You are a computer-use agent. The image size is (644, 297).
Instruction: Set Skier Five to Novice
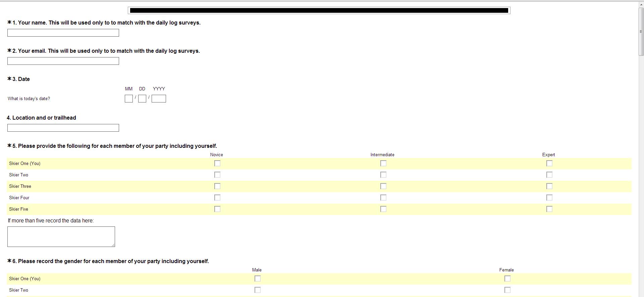click(x=217, y=209)
